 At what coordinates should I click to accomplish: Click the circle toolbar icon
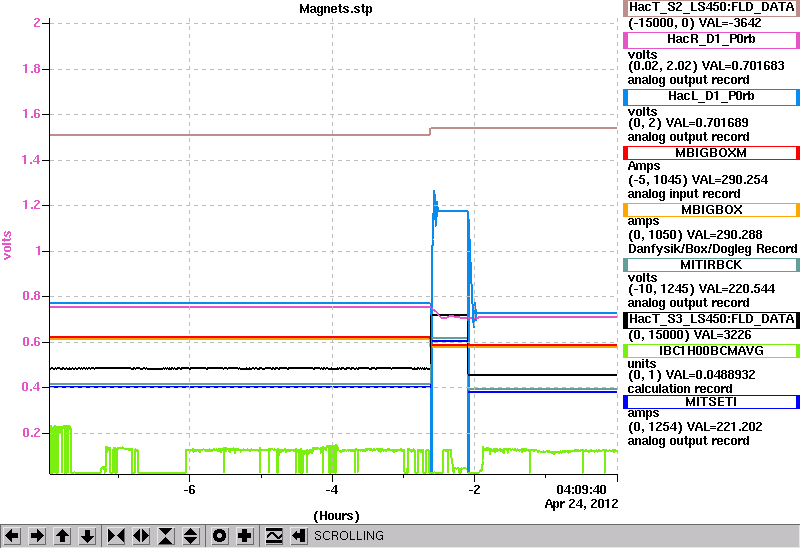tap(220, 536)
